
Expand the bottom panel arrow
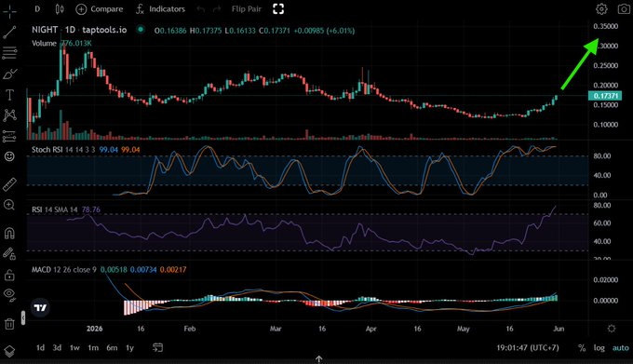coord(318,359)
